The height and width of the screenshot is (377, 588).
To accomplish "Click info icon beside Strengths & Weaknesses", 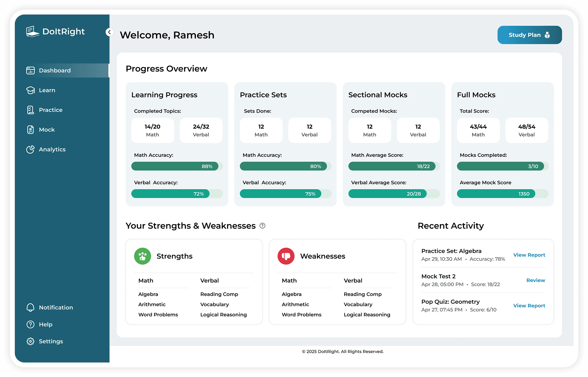I will click(262, 226).
